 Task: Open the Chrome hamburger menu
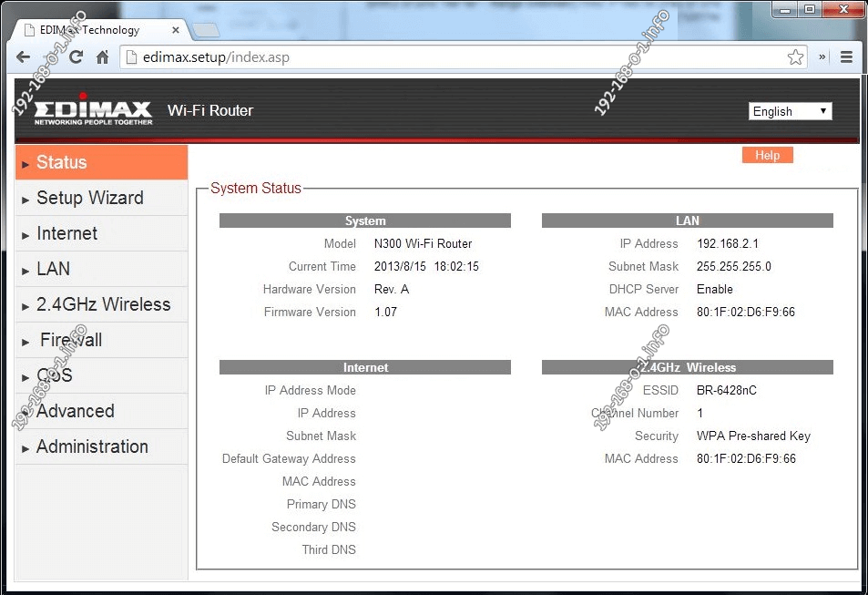click(846, 56)
